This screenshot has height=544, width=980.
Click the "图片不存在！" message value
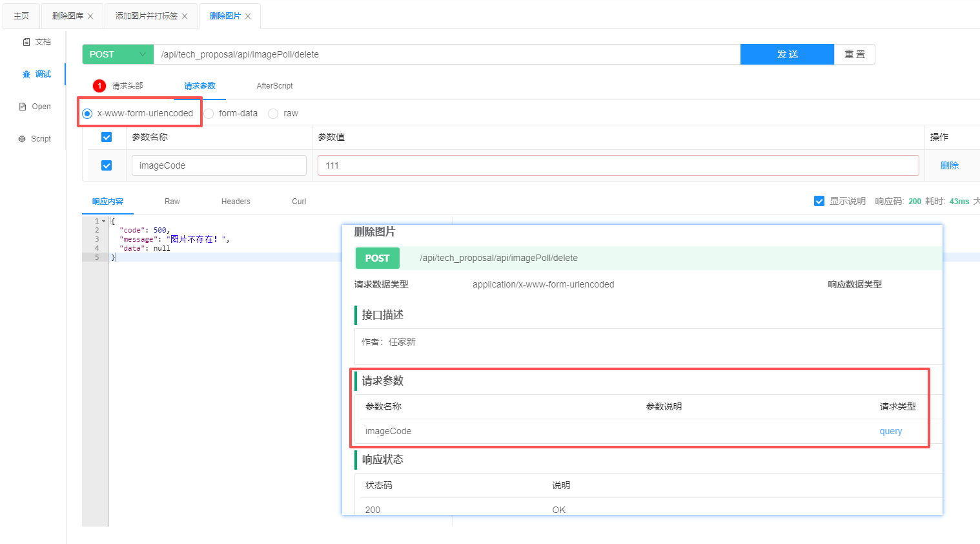[x=198, y=239]
